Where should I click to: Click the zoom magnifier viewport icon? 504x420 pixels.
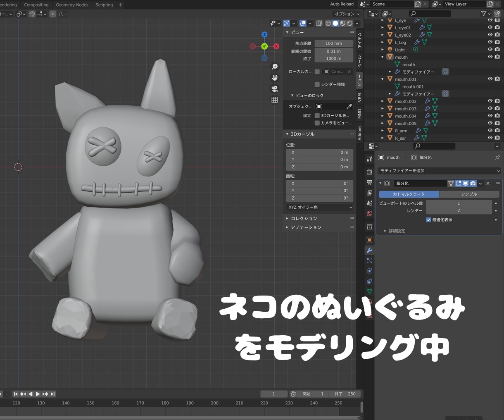(x=274, y=67)
